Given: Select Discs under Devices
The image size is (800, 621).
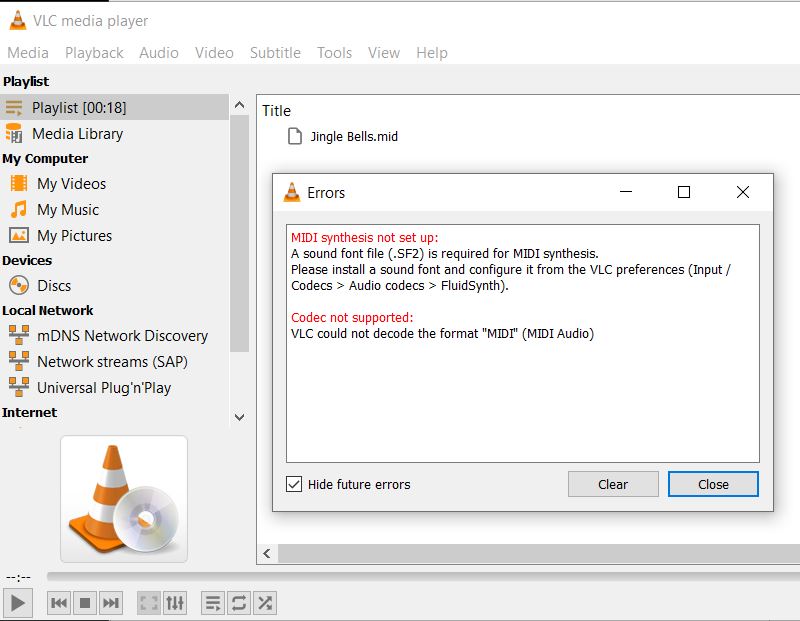Looking at the screenshot, I should pos(114,285).
